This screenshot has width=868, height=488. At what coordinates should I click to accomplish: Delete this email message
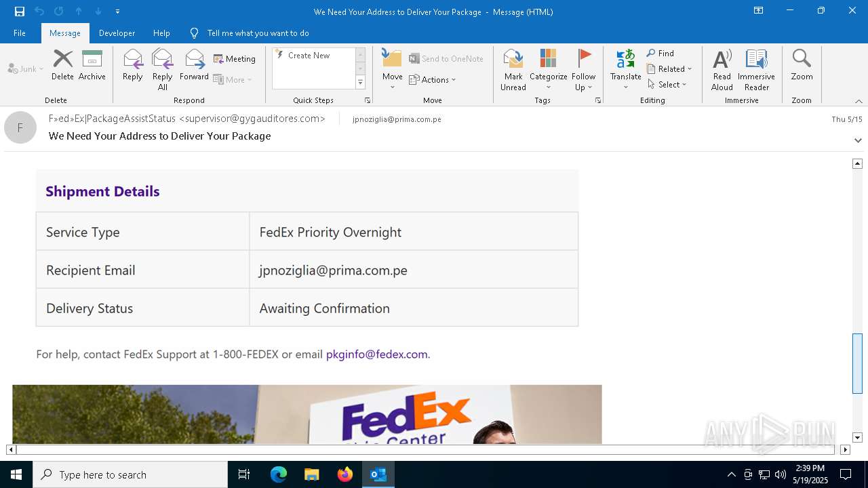(x=62, y=66)
